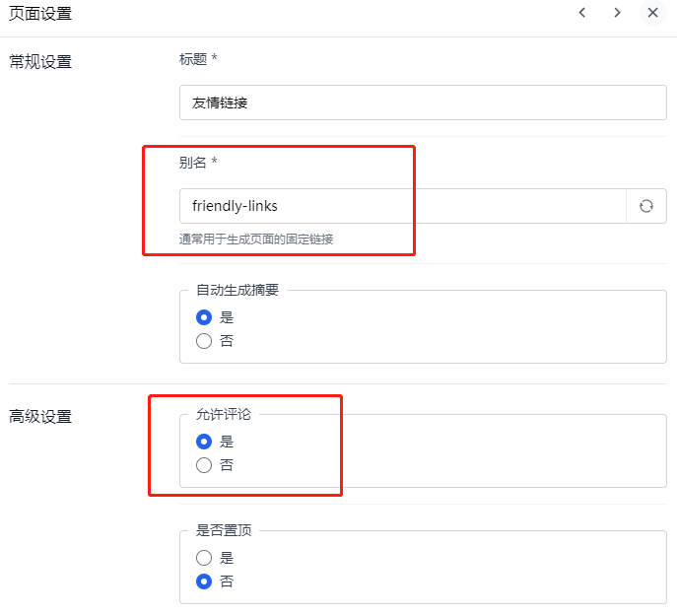This screenshot has width=677, height=616.
Task: Click the 自动生成摘要 group legend
Action: 237,291
